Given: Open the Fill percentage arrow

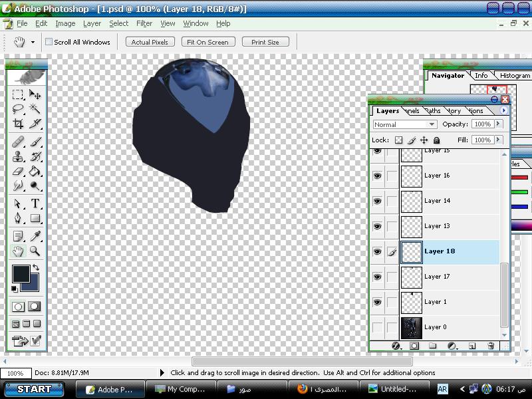Looking at the screenshot, I should pos(499,140).
